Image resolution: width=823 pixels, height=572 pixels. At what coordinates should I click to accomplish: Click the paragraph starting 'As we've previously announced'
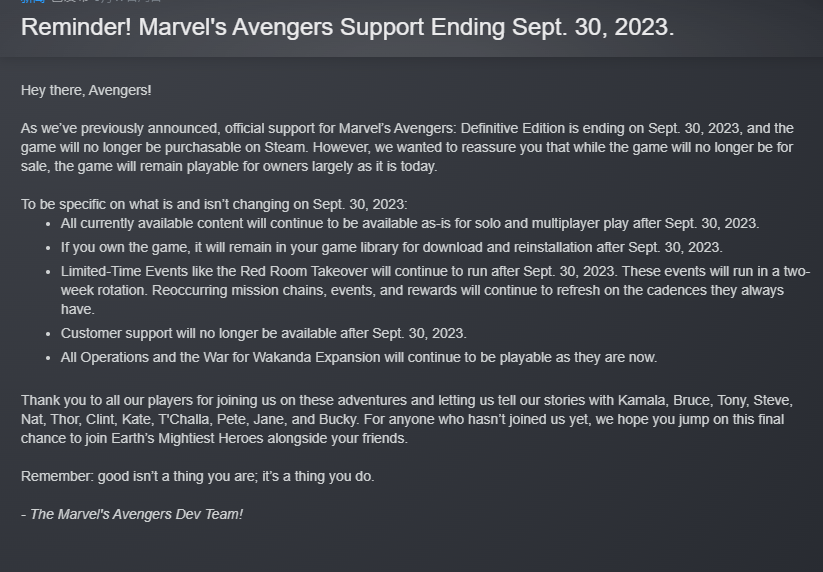tap(407, 147)
